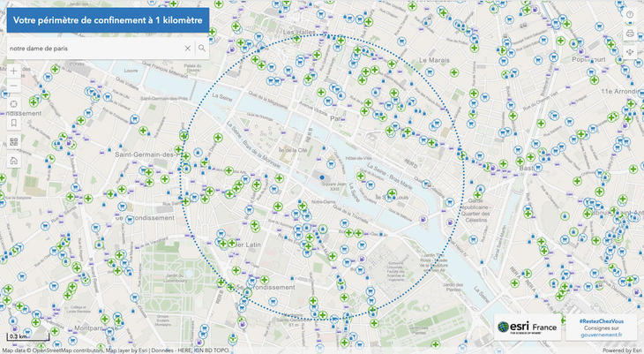Click the esri France logo
Viewport: 644px width, 354px height.
click(x=526, y=328)
